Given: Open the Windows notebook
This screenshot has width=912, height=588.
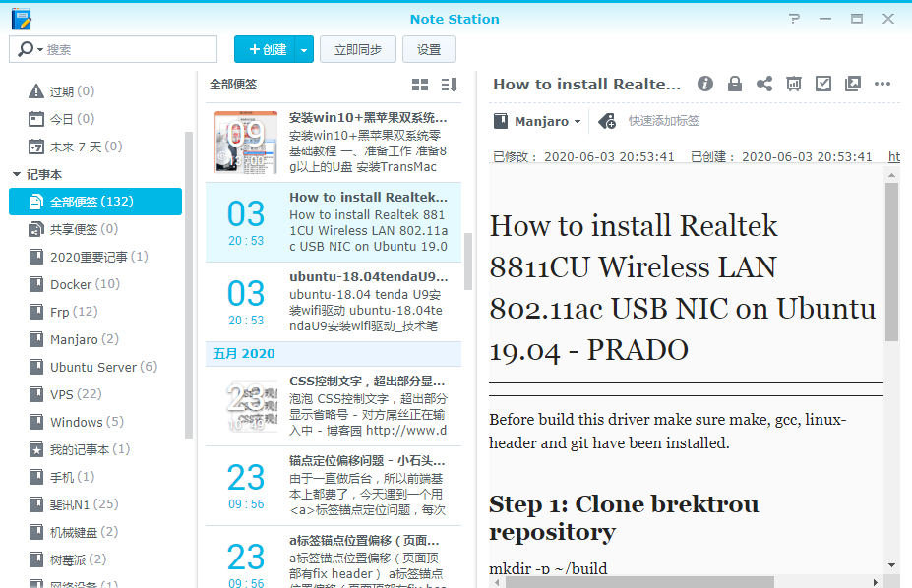Looking at the screenshot, I should (94, 422).
